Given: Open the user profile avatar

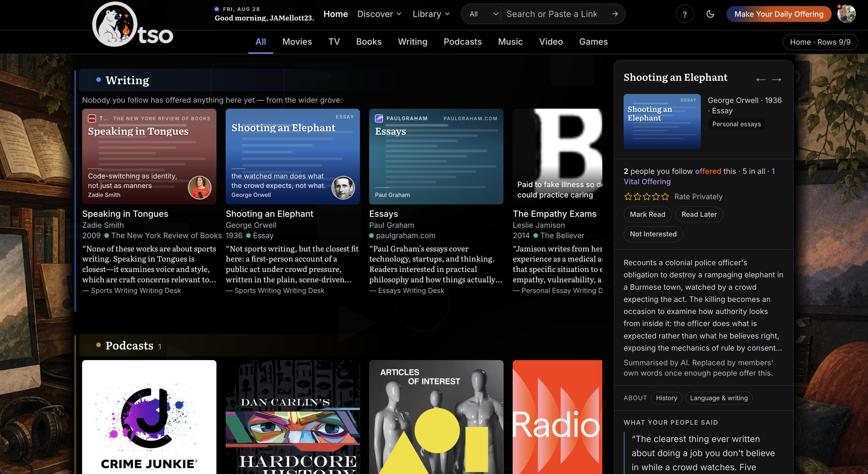Looking at the screenshot, I should [x=846, y=14].
